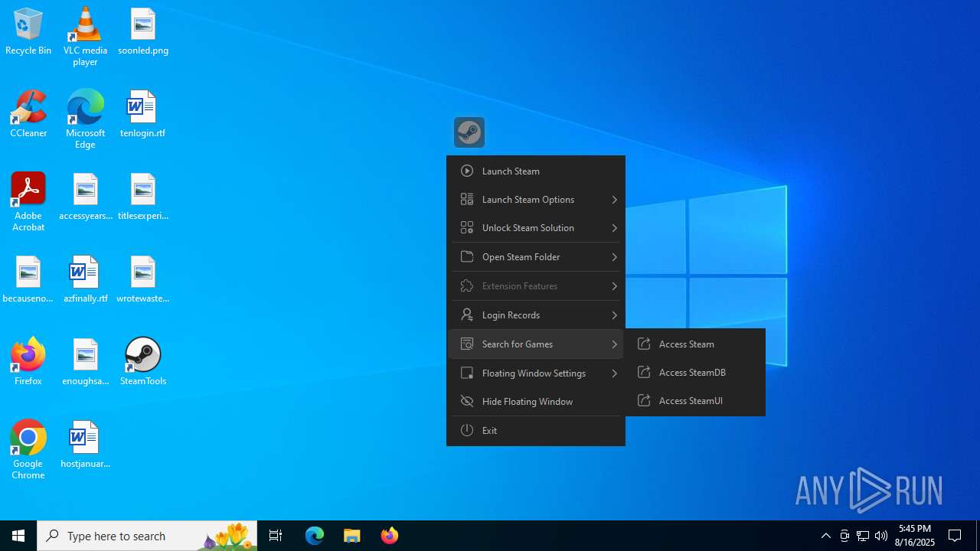Image resolution: width=980 pixels, height=551 pixels.
Task: Click the folder icon beside Open Steam Folder
Action: coord(467,256)
